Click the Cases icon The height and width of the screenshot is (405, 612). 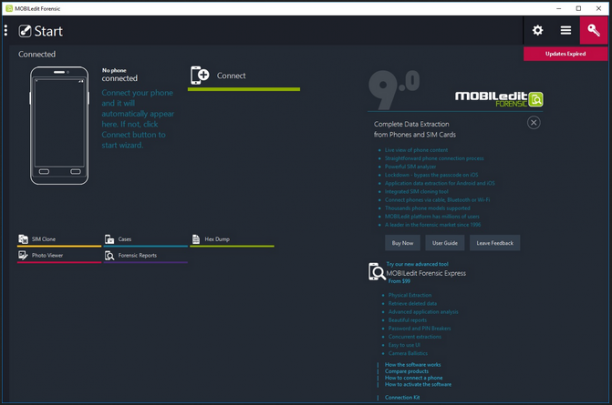pos(109,239)
